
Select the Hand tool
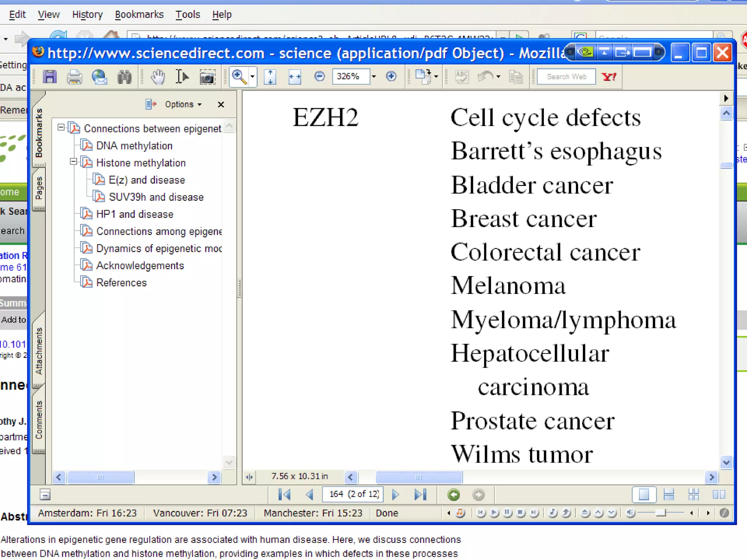pos(158,77)
